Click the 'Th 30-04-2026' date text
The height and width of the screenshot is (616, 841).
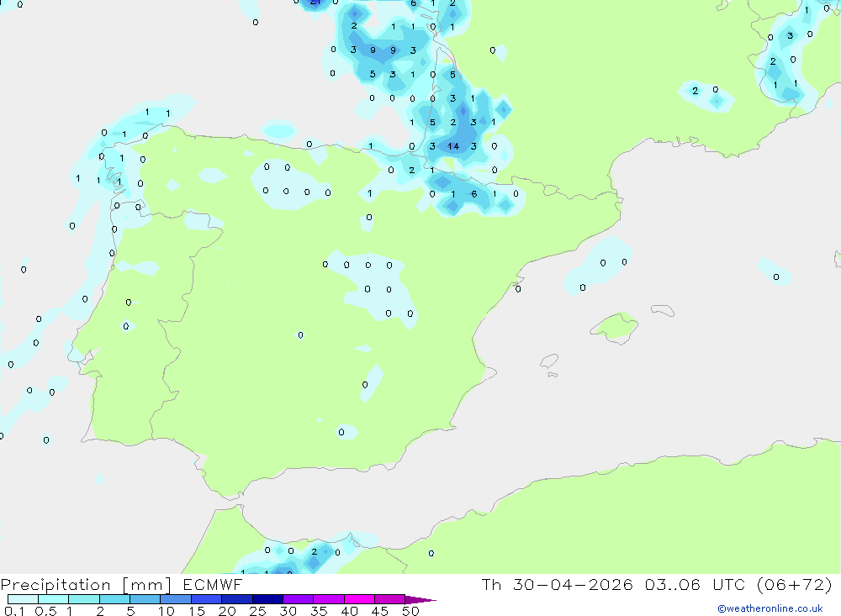tap(558, 584)
